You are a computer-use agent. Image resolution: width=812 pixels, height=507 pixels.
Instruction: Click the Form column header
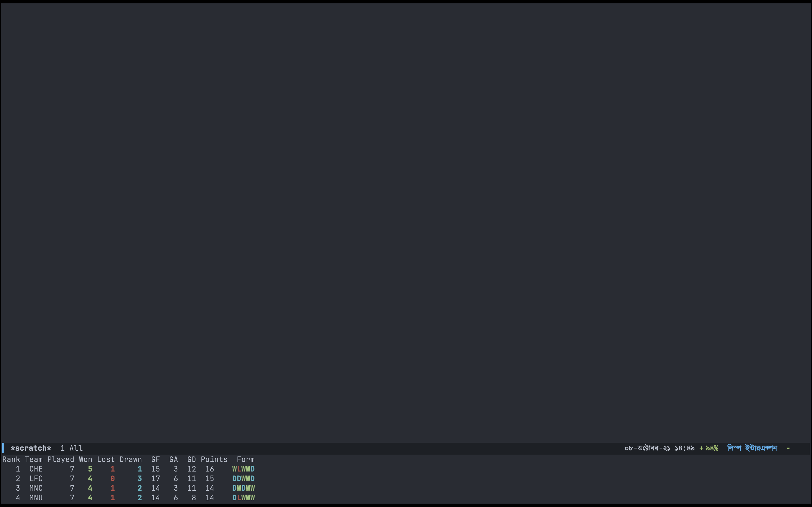(x=246, y=459)
